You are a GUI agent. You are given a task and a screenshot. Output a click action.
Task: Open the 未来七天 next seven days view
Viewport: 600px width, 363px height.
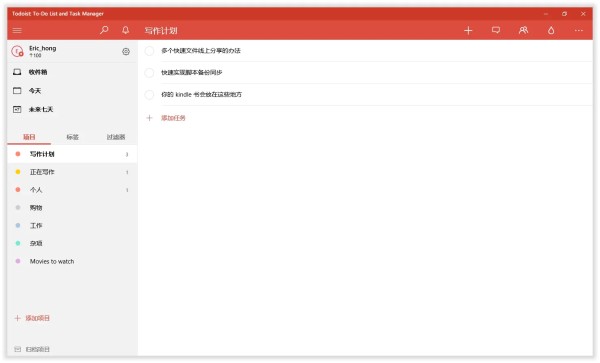(72, 109)
